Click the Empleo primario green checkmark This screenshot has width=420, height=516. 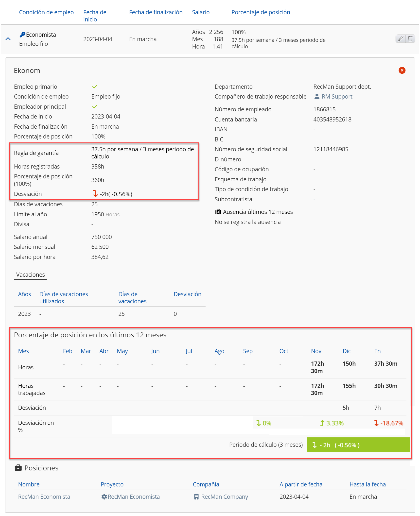tap(95, 87)
